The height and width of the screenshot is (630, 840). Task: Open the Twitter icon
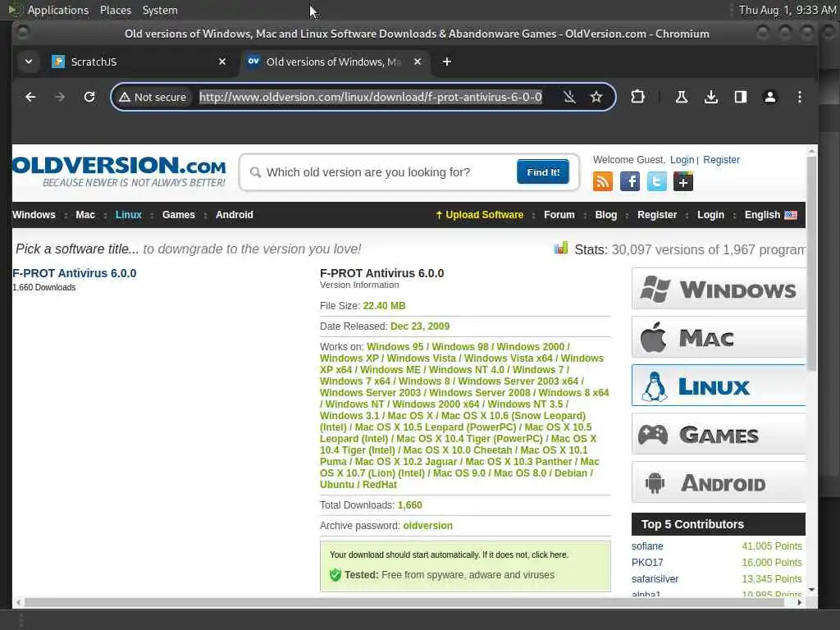tap(656, 181)
